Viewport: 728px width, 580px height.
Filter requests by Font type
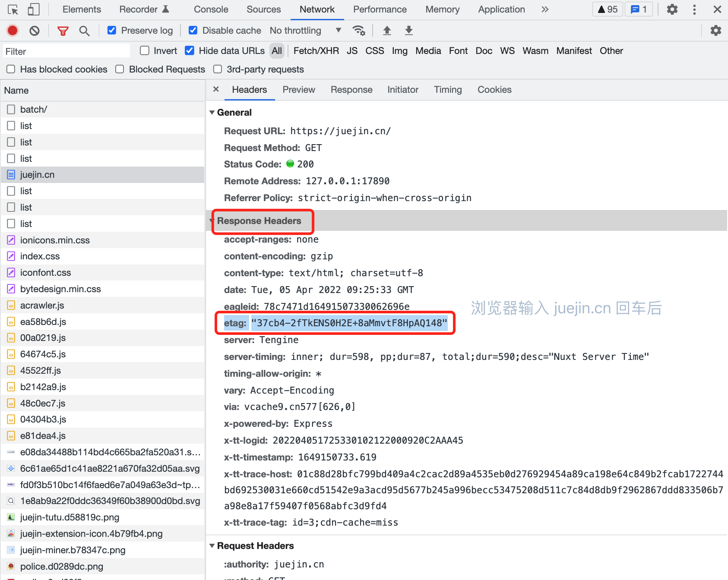tap(458, 51)
